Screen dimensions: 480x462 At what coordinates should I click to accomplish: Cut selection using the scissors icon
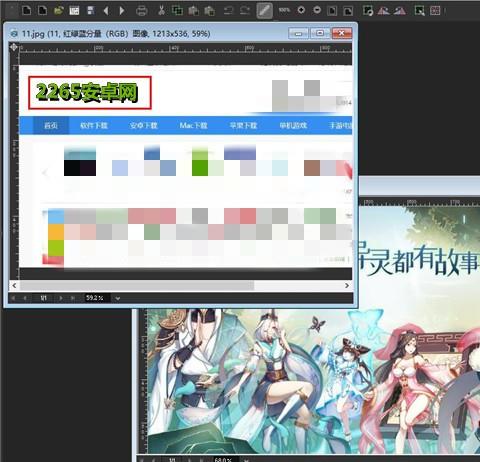coord(161,10)
